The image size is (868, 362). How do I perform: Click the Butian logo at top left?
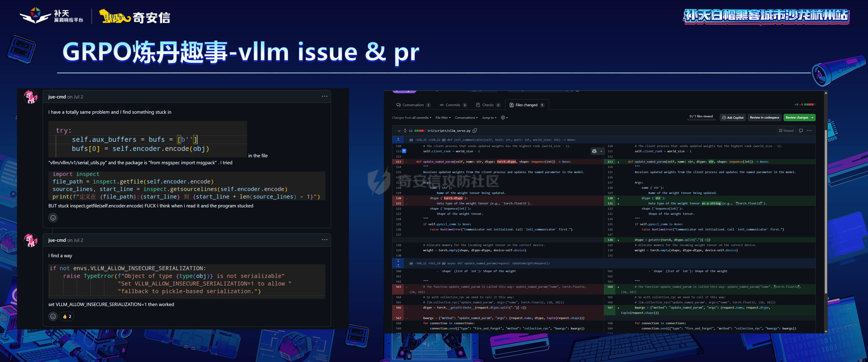tap(51, 16)
